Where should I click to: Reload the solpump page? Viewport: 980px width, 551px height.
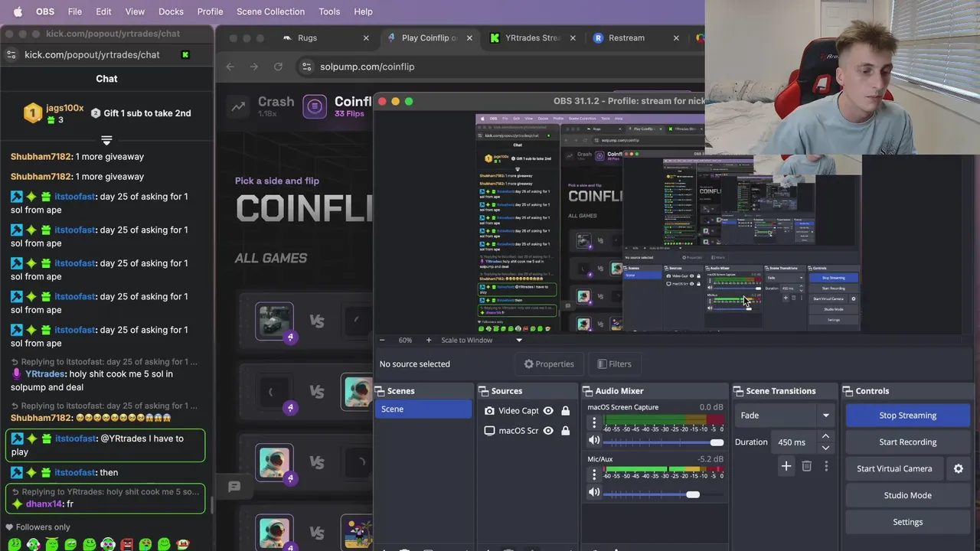[x=278, y=67]
